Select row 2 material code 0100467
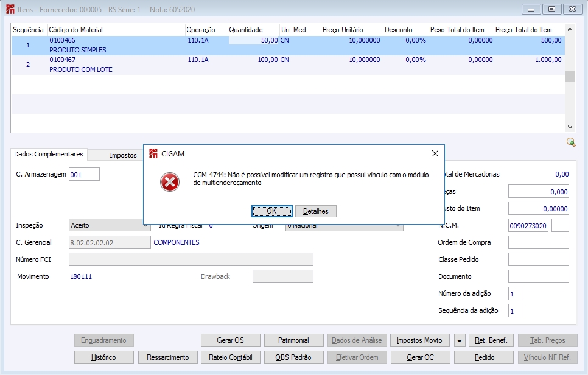The width and height of the screenshot is (588, 375). (x=62, y=60)
